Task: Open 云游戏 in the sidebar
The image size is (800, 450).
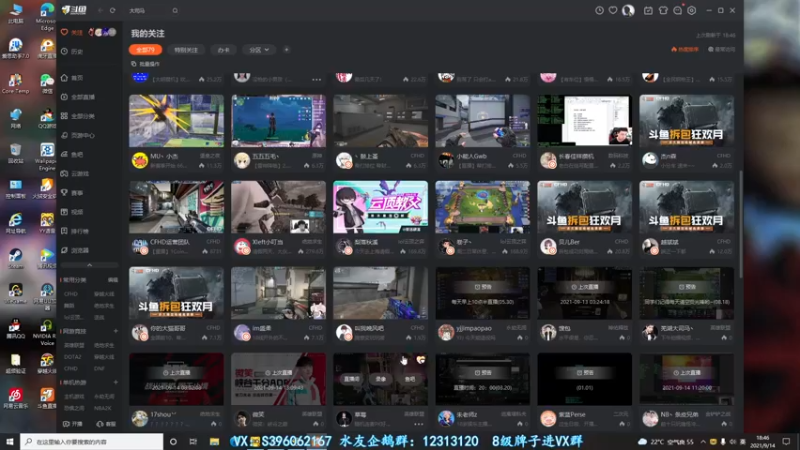Action: coord(74,174)
